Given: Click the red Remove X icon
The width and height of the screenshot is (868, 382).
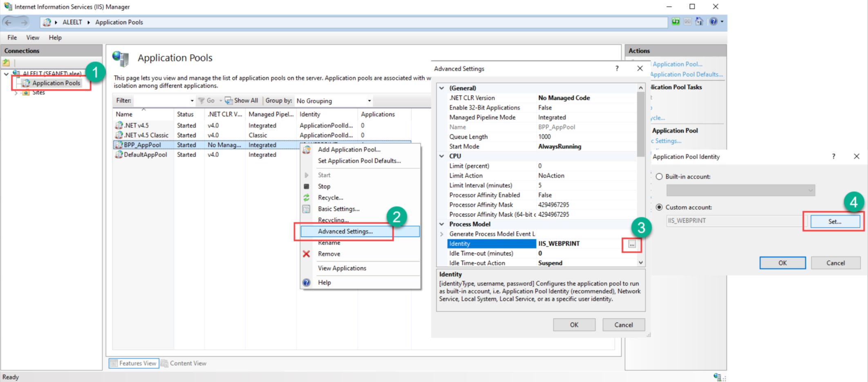Looking at the screenshot, I should click(x=306, y=254).
